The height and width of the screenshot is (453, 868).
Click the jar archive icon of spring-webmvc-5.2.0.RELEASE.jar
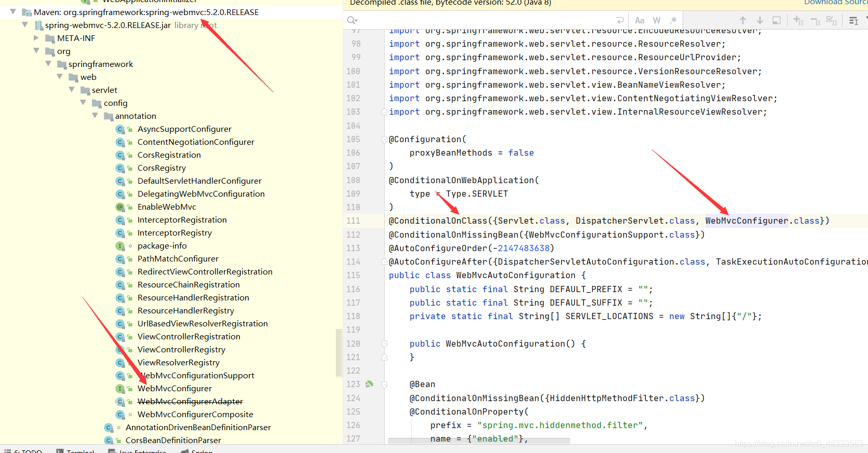[x=39, y=25]
